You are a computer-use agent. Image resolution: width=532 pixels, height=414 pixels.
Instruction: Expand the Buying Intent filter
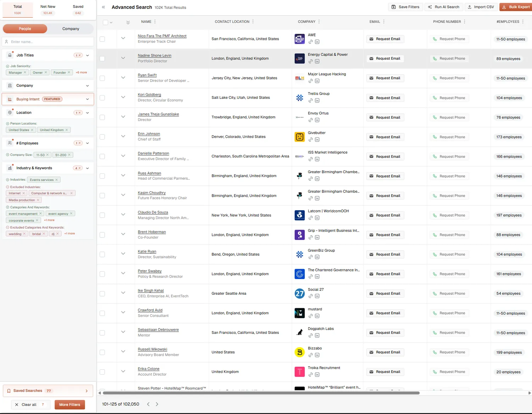88,99
